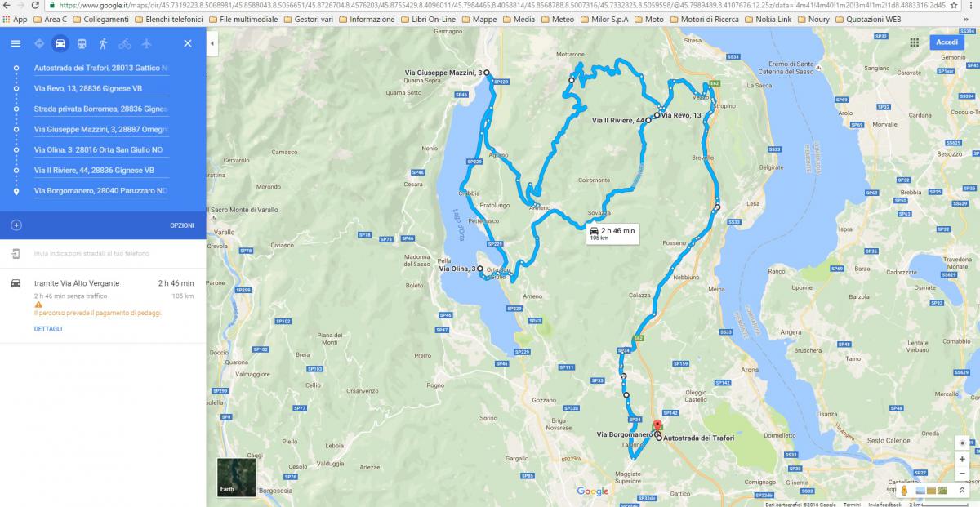
Task: Edit the Via Revo, 13 waypoint field
Action: (101, 88)
